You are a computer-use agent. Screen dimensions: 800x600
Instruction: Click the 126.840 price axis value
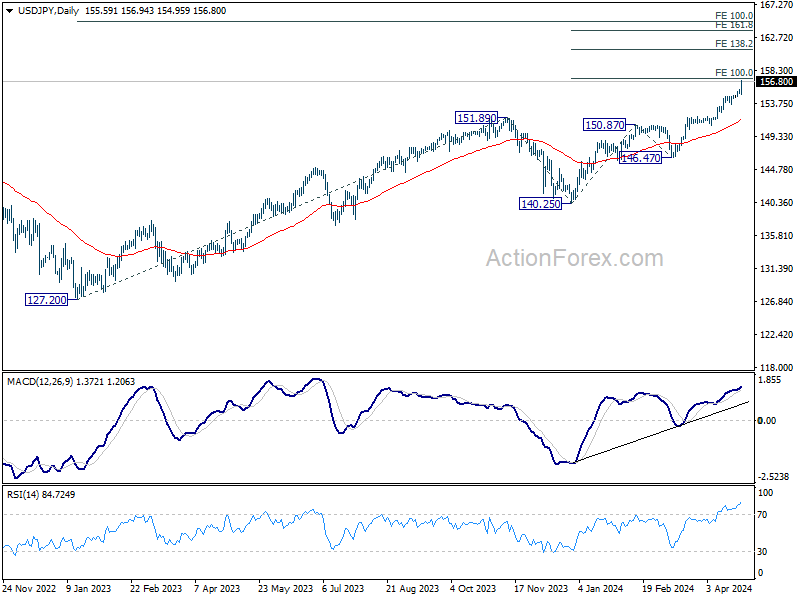click(x=777, y=302)
